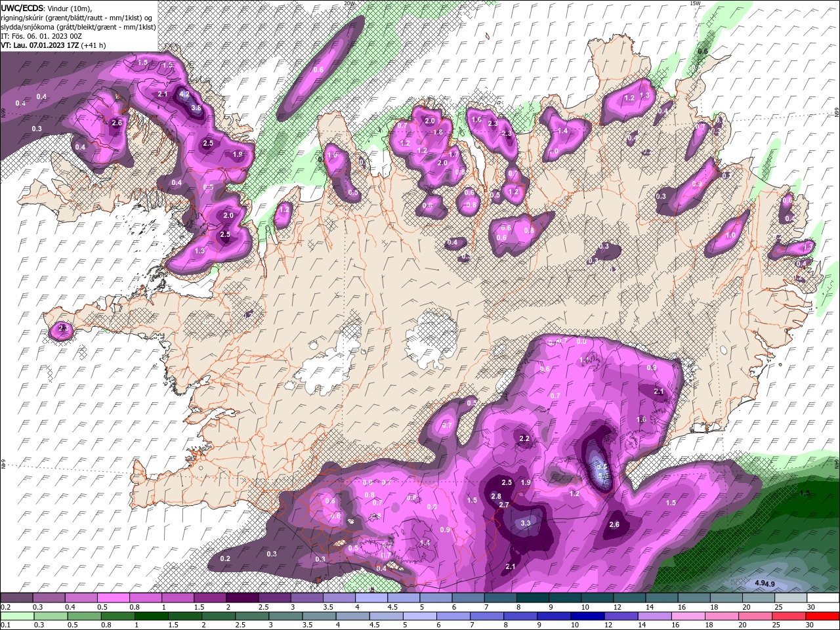Click the 2.8 snowfall value on the map
The image size is (840, 630).
tap(496, 496)
